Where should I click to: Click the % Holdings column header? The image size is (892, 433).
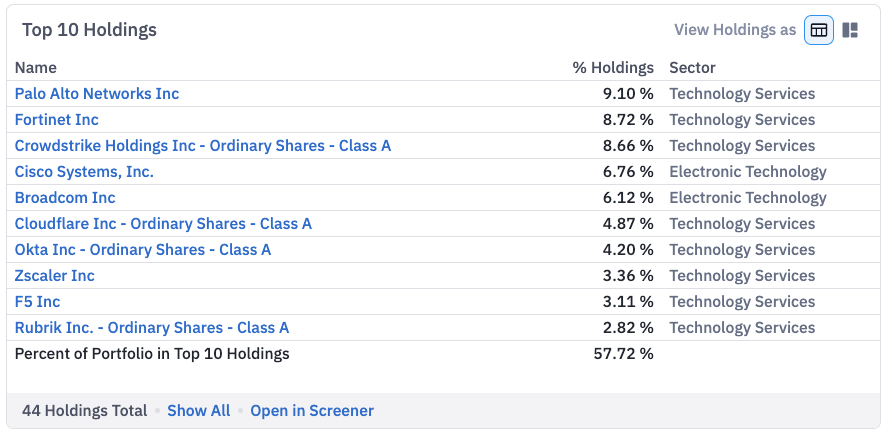(x=613, y=68)
